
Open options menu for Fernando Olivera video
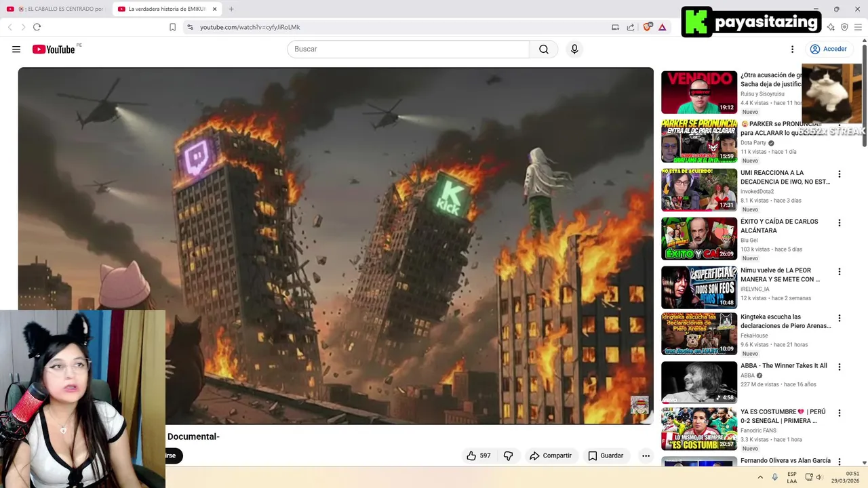[x=840, y=462]
